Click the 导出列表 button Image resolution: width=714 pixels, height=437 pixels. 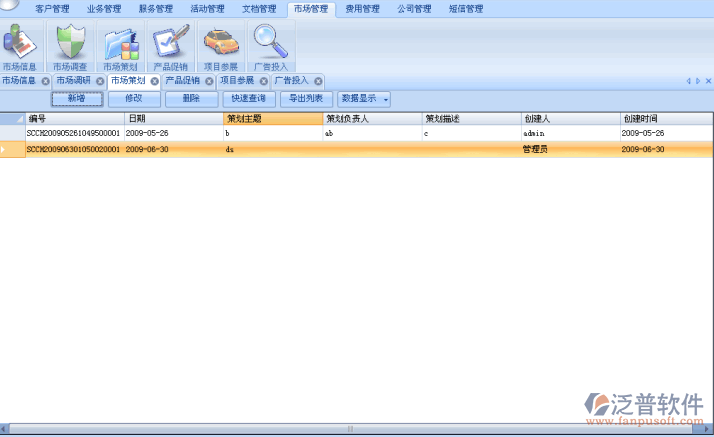click(306, 99)
